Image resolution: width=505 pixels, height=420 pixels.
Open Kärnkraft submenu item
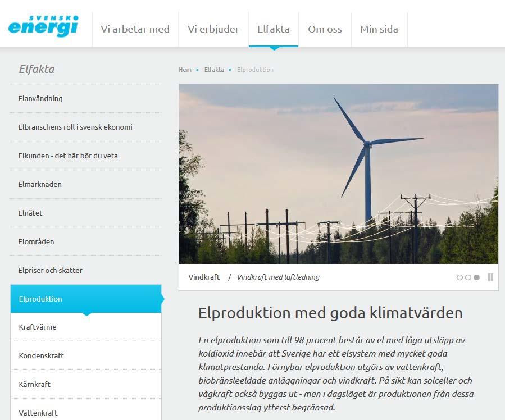click(x=86, y=384)
